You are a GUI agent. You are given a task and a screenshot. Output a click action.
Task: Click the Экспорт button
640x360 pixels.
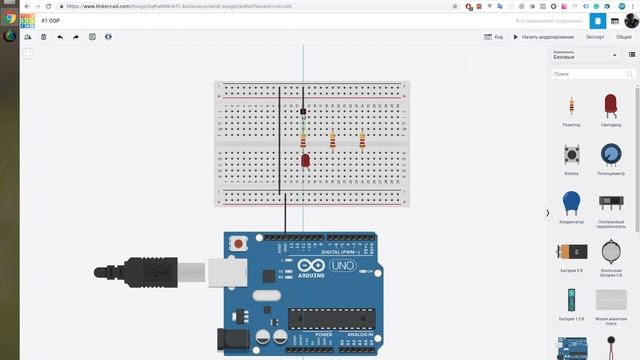[x=595, y=37]
